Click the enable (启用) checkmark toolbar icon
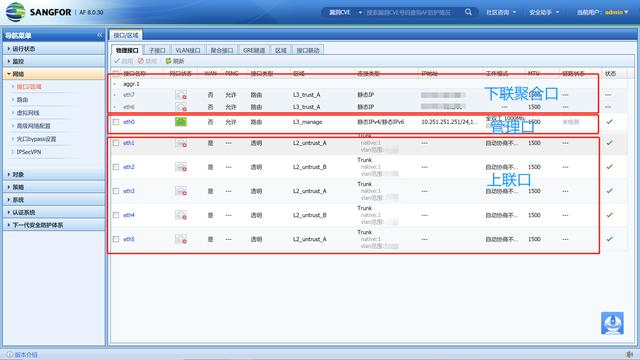This screenshot has height=360, width=640. [x=117, y=61]
